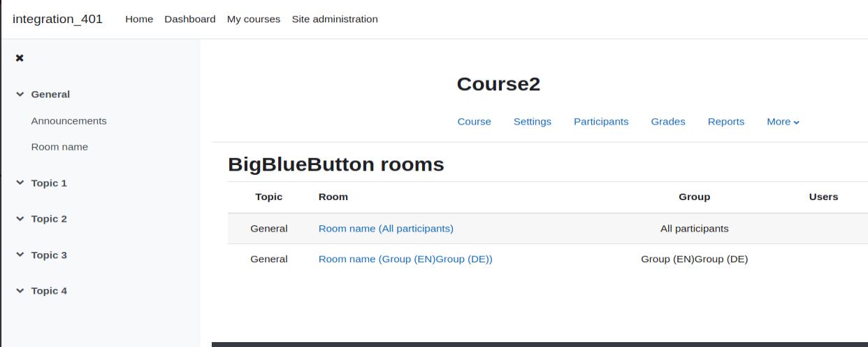Open the Dashboard menu item
The height and width of the screenshot is (347, 868).
click(190, 20)
